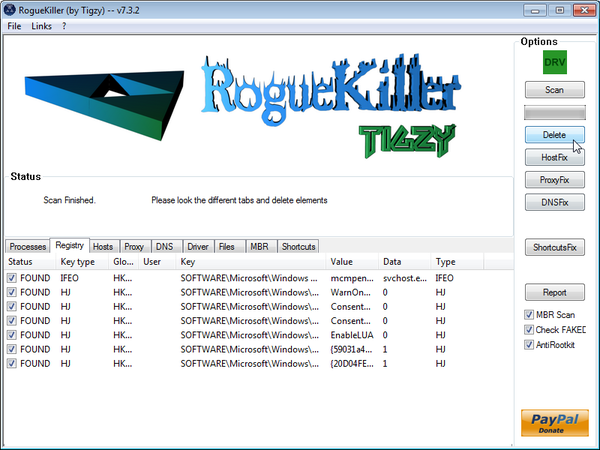
Task: Toggle the MBR Scan checkbox
Action: coord(529,315)
